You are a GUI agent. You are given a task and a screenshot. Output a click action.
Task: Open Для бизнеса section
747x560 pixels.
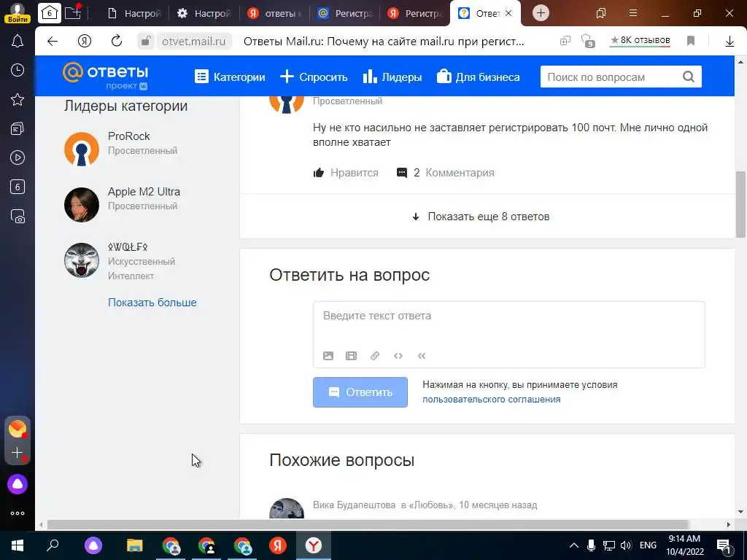(478, 77)
